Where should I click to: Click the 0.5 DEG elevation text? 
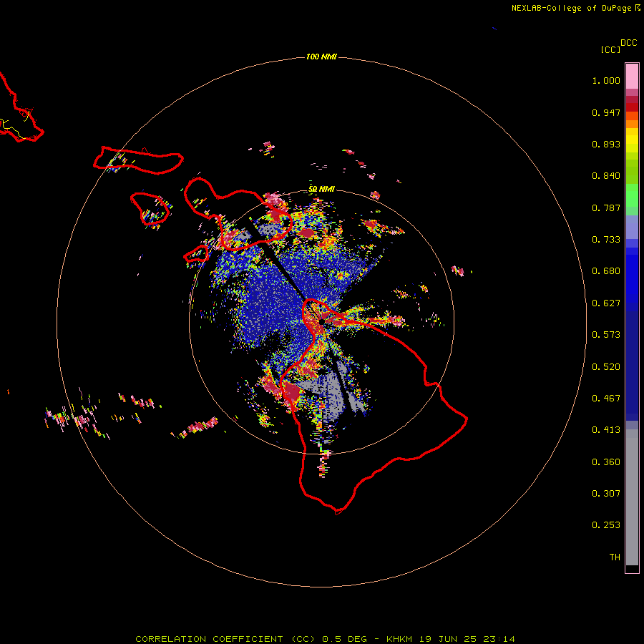[344, 639]
